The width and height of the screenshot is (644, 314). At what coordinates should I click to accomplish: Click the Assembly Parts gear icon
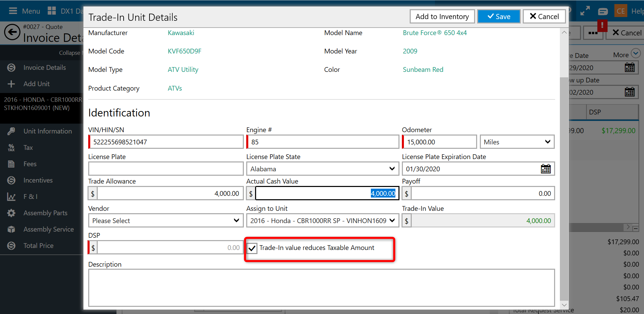coord(11,213)
